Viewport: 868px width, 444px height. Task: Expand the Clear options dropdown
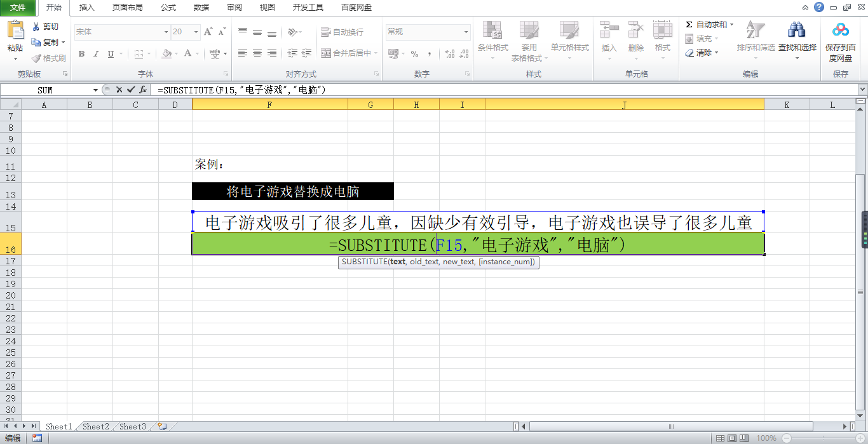tap(716, 53)
